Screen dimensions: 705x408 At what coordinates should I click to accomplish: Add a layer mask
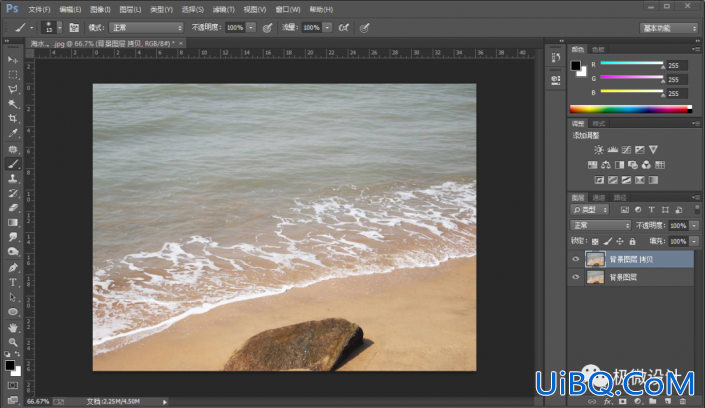622,401
